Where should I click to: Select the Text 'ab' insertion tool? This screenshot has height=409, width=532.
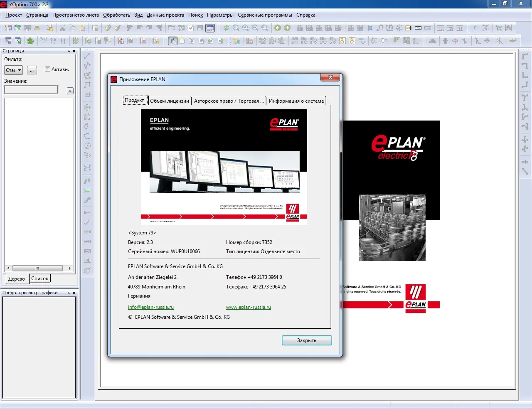coord(87,180)
